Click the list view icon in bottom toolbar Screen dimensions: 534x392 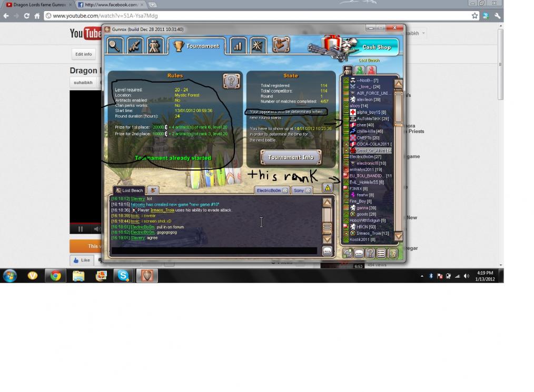[x=381, y=254]
